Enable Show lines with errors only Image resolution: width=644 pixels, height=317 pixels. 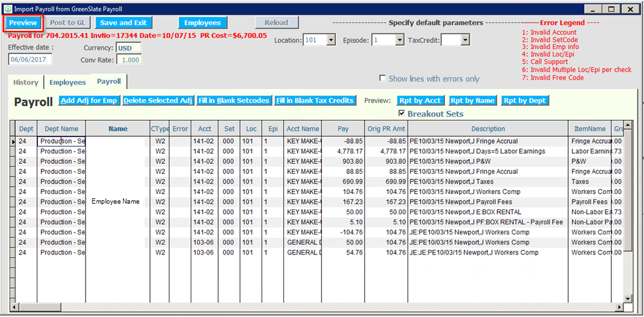pos(383,78)
